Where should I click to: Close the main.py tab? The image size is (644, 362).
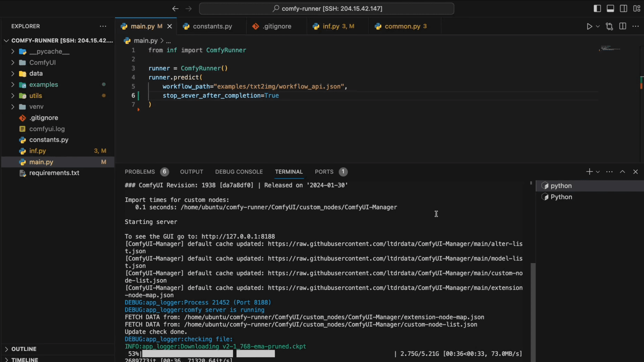tap(170, 26)
